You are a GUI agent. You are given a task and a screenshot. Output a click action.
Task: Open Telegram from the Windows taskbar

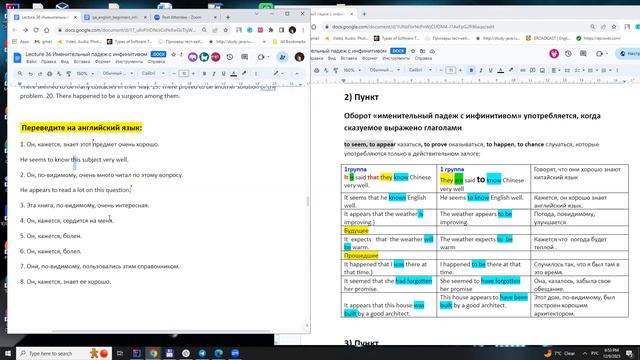click(x=202, y=353)
